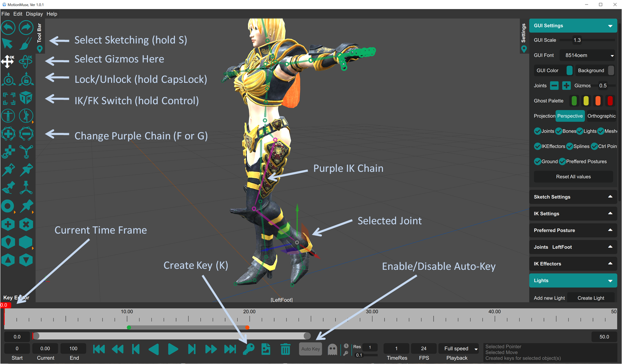Click Reset All values button
Viewport: 622px width, 364px height.
click(x=573, y=177)
